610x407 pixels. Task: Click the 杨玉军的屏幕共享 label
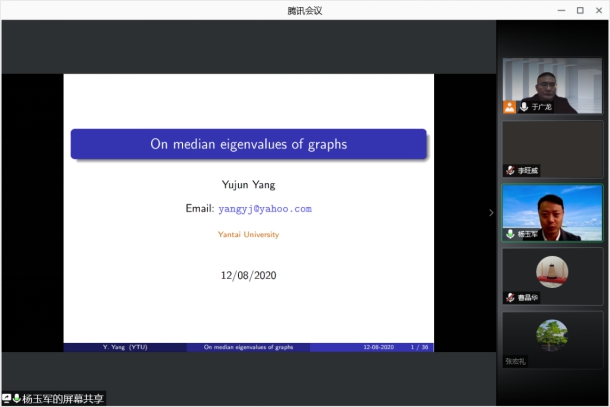click(x=63, y=398)
